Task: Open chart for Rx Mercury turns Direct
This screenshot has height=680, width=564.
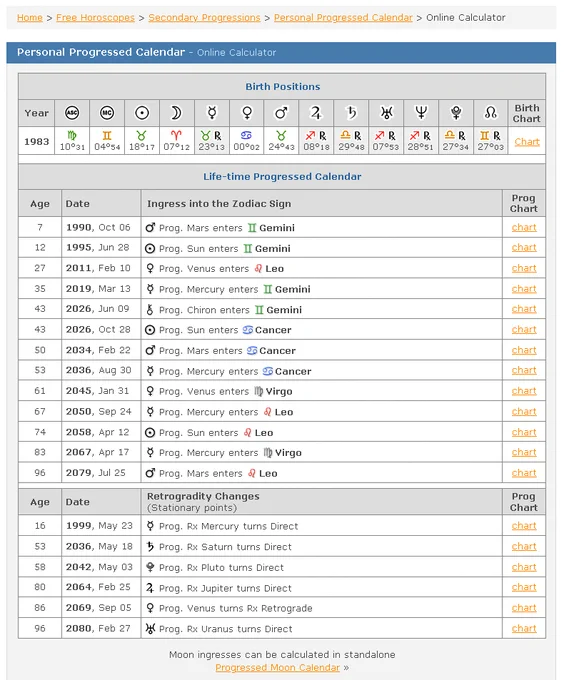Action: (x=524, y=526)
